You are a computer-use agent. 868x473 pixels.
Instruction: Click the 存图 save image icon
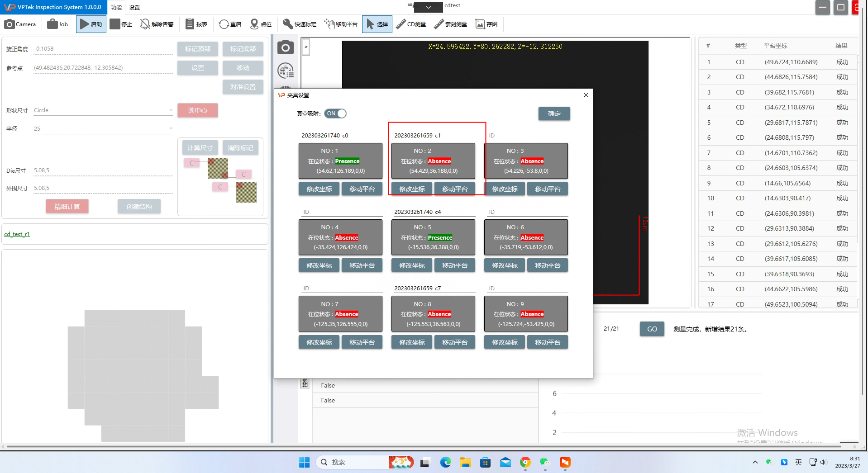(480, 24)
